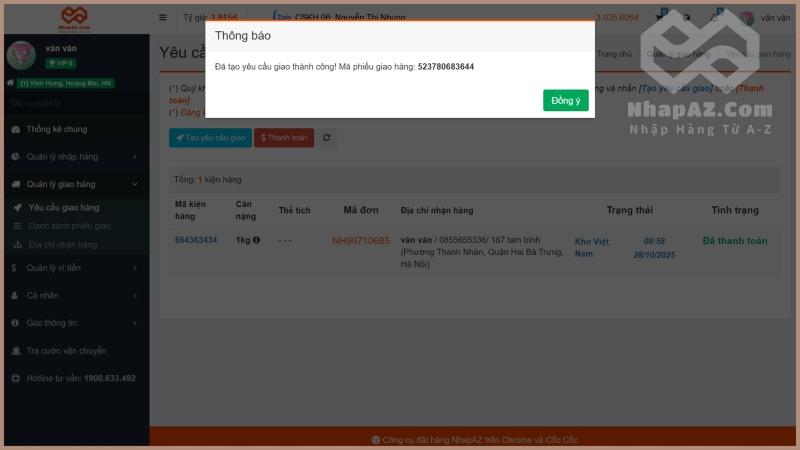Toggle the hamburger sidebar menu icon
800x450 pixels.
[x=163, y=17]
